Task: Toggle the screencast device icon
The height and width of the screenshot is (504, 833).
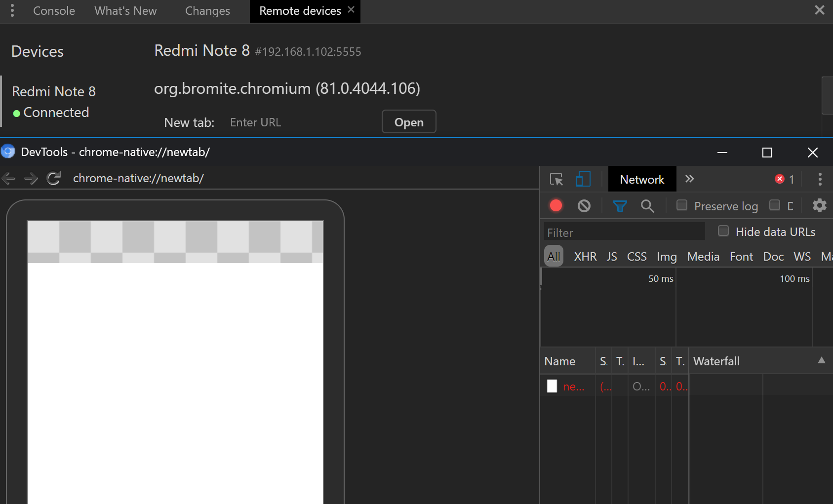Action: pyautogui.click(x=583, y=179)
